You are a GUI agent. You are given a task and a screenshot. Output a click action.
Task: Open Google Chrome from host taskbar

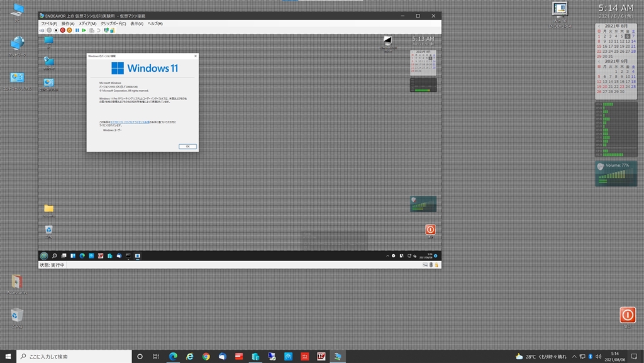pyautogui.click(x=206, y=357)
